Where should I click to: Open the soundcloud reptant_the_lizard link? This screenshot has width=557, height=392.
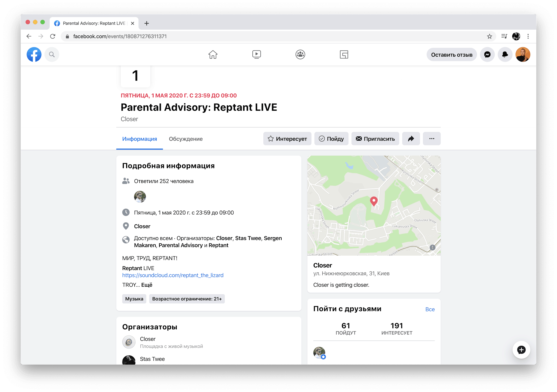tap(173, 275)
